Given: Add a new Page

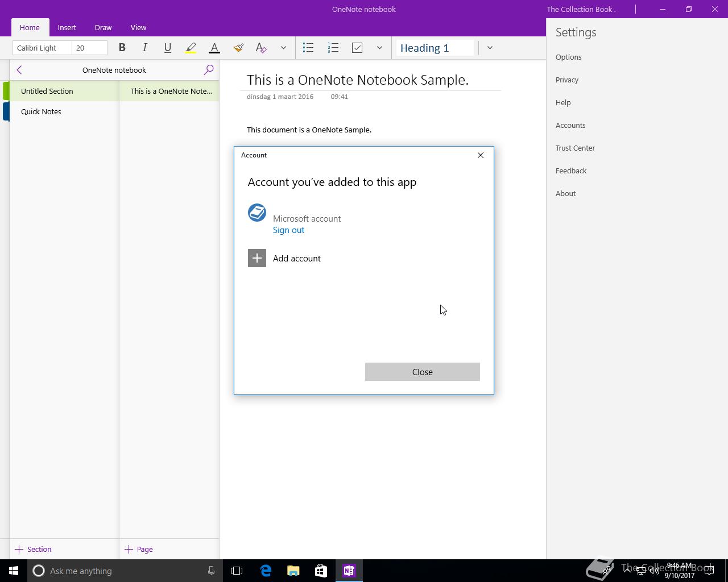Looking at the screenshot, I should pos(139,549).
